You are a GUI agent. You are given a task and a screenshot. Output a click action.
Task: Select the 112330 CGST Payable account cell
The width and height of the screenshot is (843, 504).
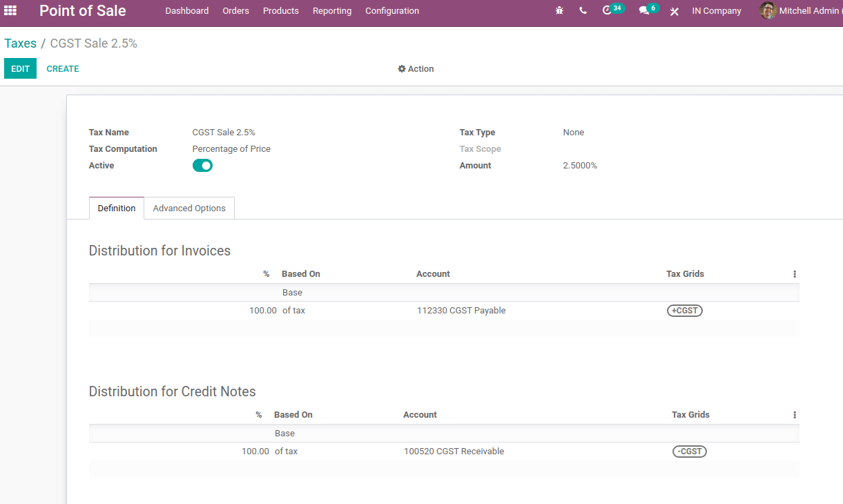point(461,311)
